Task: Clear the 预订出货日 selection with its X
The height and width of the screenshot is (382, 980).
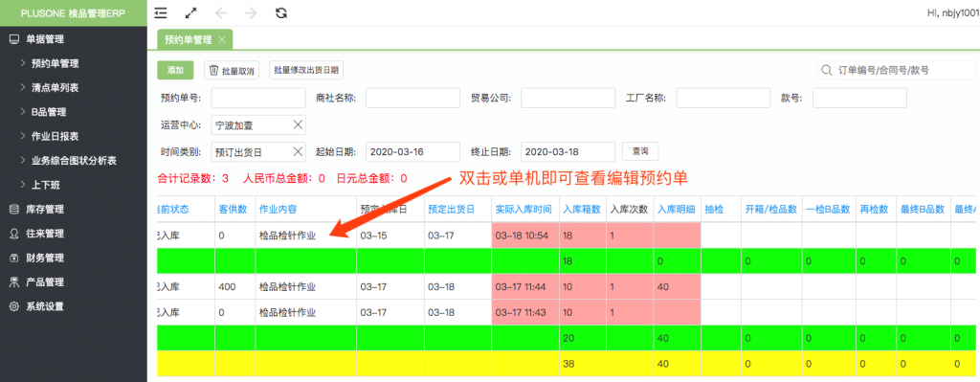Action: [x=299, y=151]
